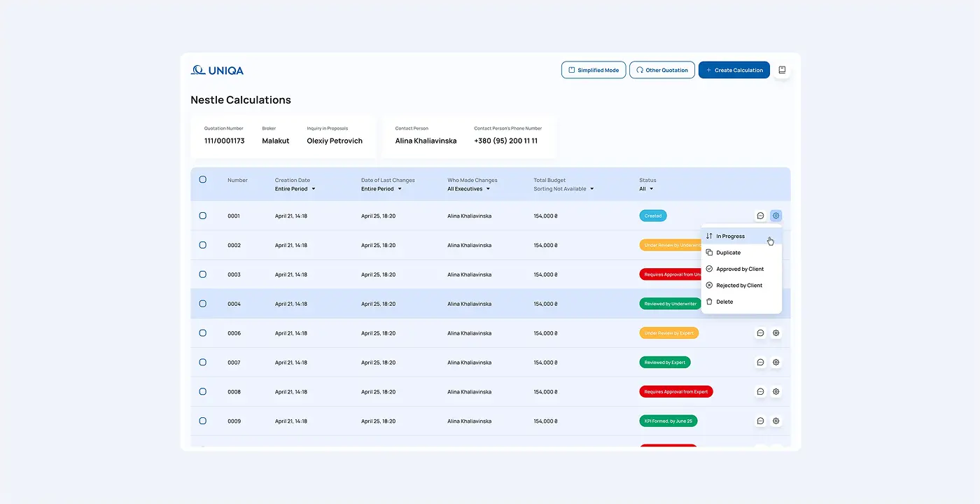
Task: Open the comment icon on row 0001
Action: [760, 216]
